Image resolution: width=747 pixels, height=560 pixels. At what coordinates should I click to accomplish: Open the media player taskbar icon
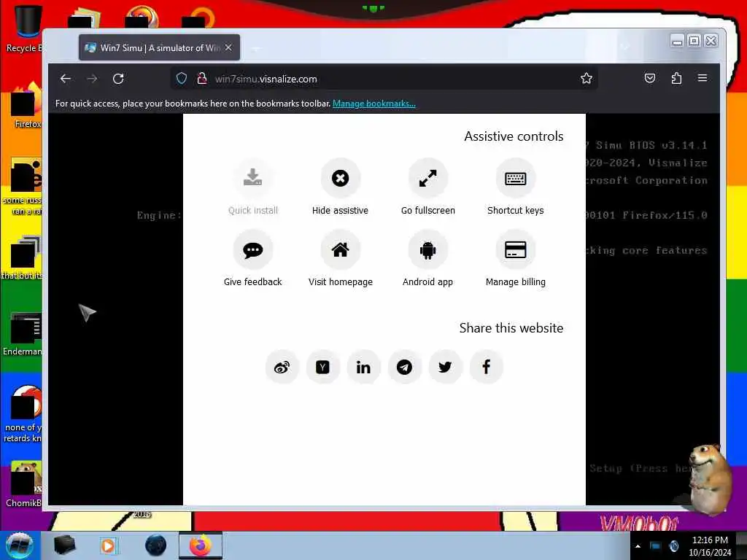(109, 545)
